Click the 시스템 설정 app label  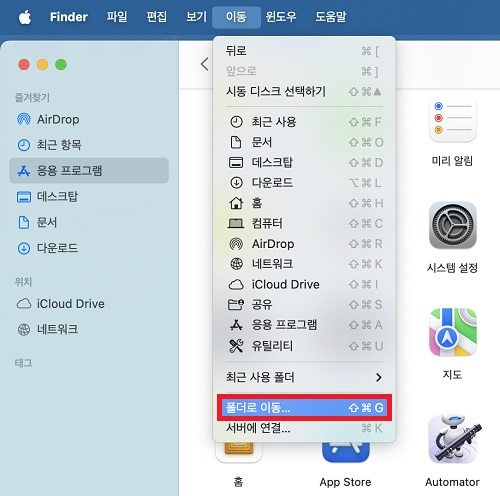pyautogui.click(x=452, y=268)
